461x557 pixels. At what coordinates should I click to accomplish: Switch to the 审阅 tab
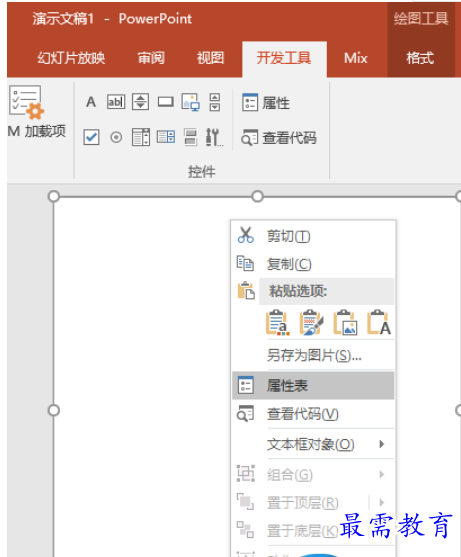coord(151,58)
